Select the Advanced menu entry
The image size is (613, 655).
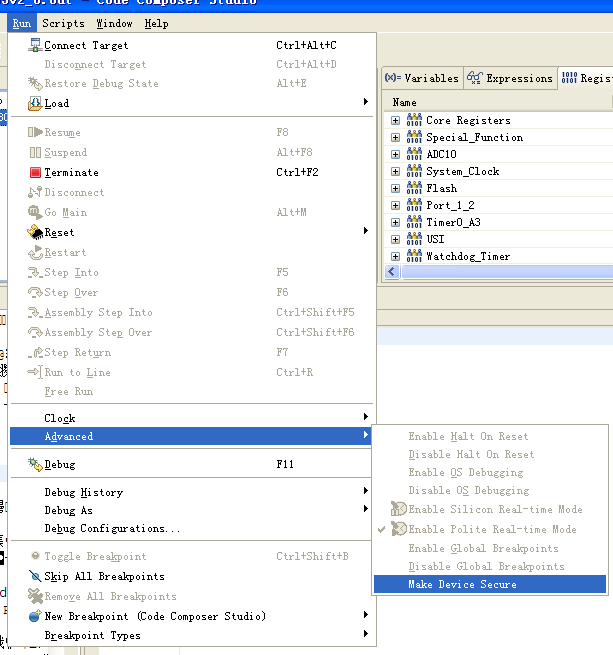191,436
